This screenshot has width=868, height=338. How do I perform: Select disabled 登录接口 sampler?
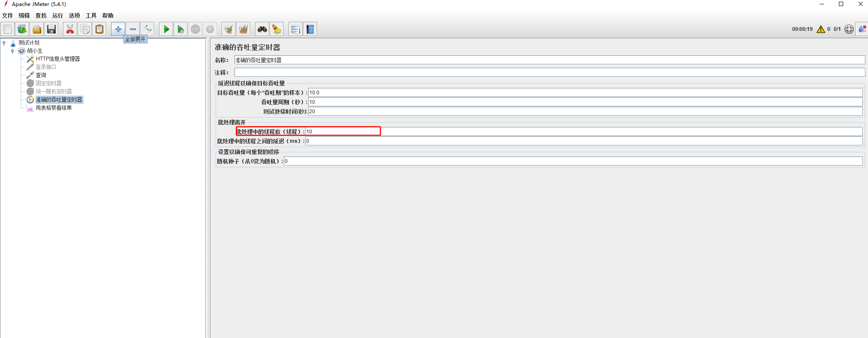[x=46, y=67]
